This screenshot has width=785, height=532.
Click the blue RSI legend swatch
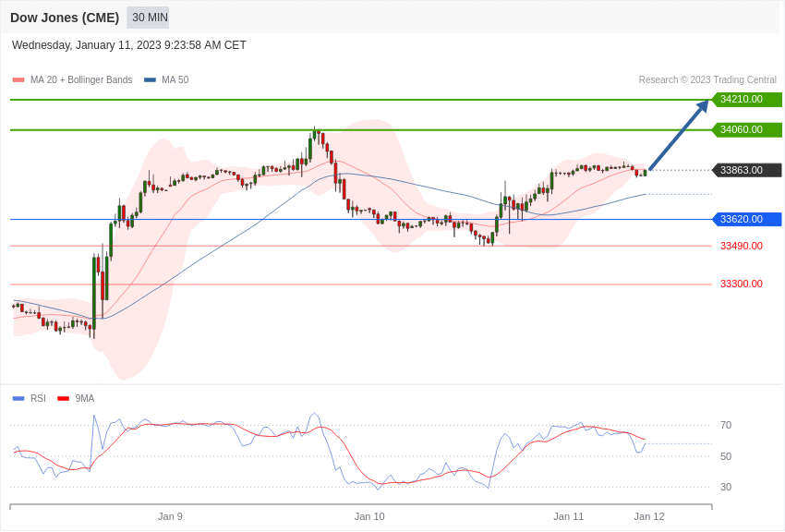coord(18,398)
